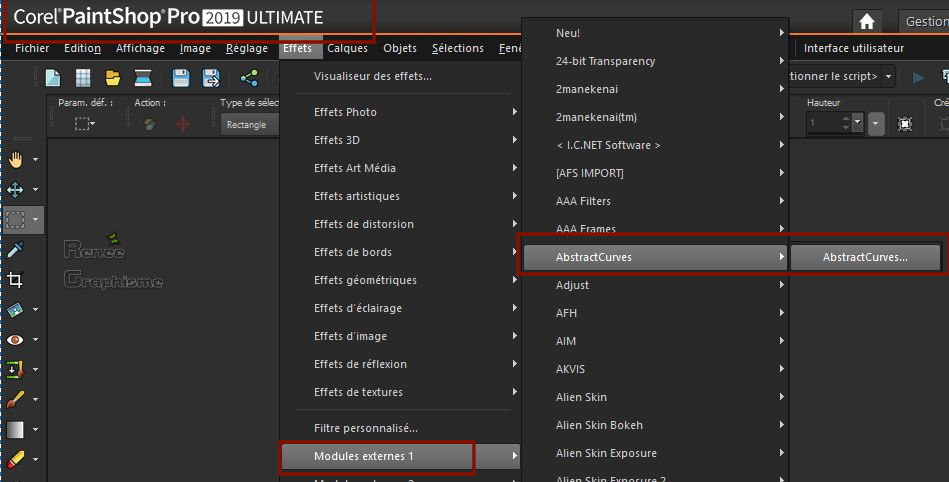Open the Objets menu

pos(400,48)
